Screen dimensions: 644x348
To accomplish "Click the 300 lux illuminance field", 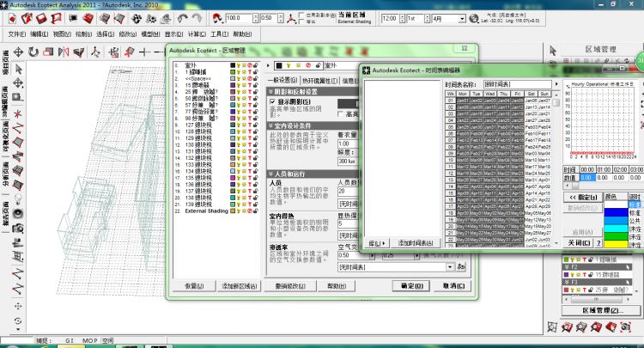I will click(347, 162).
